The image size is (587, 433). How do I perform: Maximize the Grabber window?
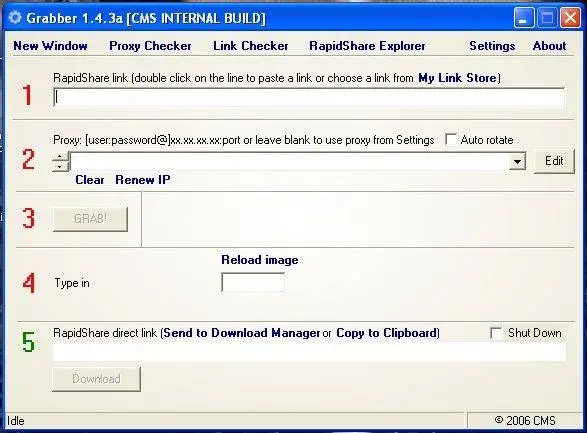tap(547, 18)
